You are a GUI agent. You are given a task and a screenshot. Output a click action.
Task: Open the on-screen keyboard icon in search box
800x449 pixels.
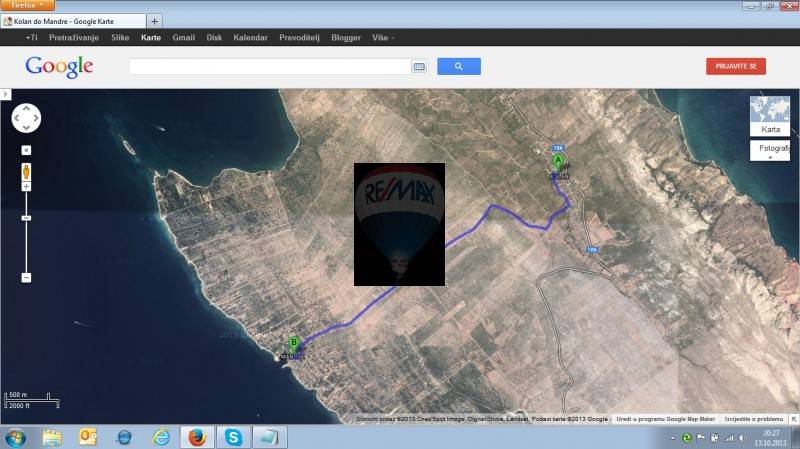point(419,66)
